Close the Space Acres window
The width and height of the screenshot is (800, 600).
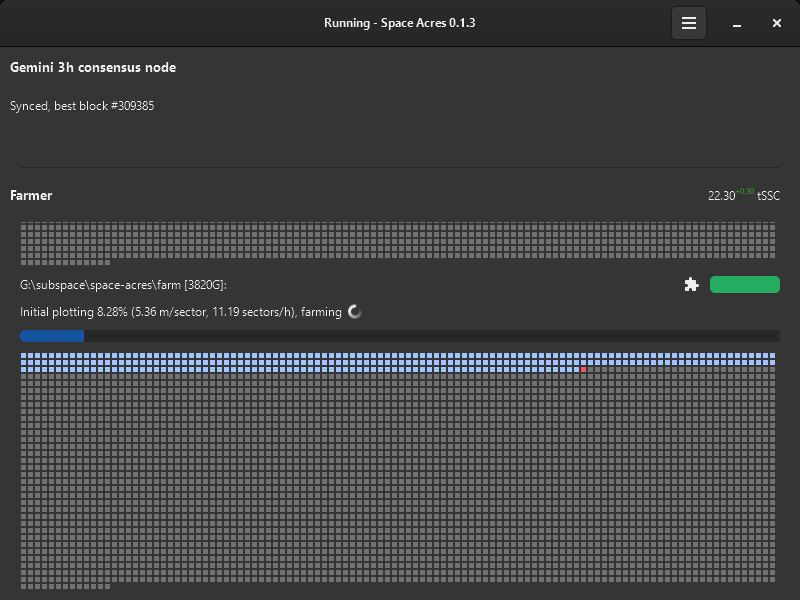click(776, 23)
